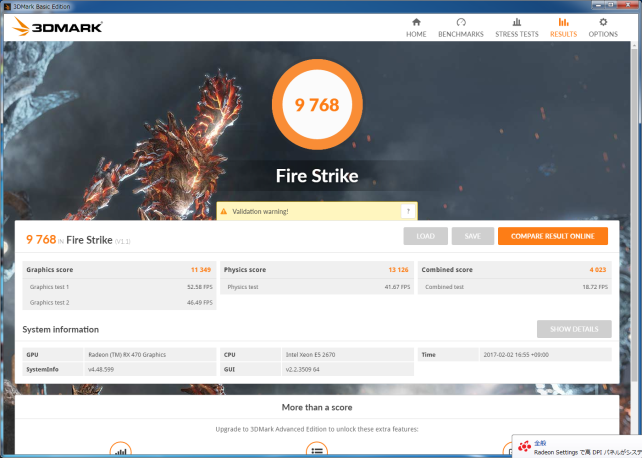Screen dimensions: 642x458
Task: Open the HOME tab
Action: pyautogui.click(x=416, y=28)
